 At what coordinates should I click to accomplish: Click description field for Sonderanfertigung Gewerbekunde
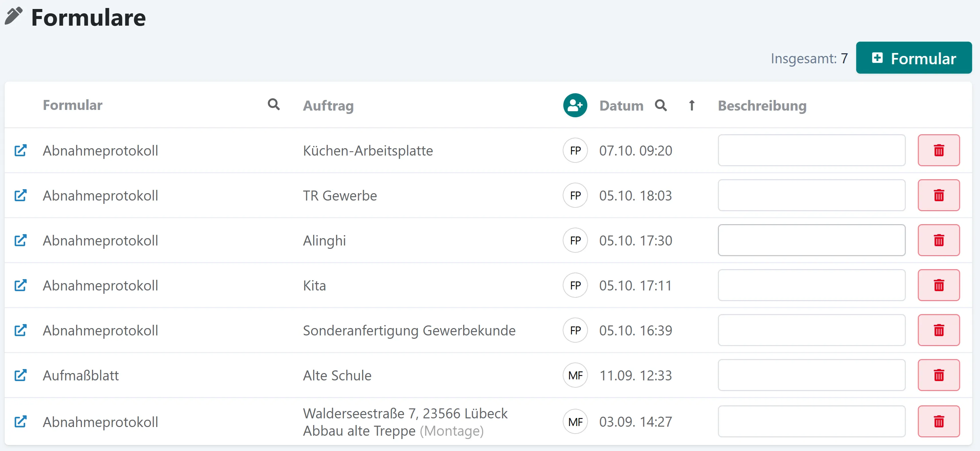click(811, 330)
